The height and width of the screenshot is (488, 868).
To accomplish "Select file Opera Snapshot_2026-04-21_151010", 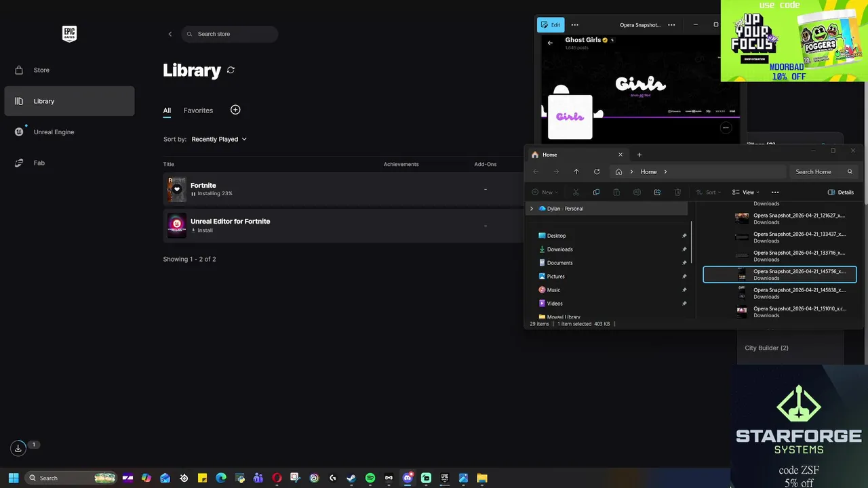I will pos(780,312).
